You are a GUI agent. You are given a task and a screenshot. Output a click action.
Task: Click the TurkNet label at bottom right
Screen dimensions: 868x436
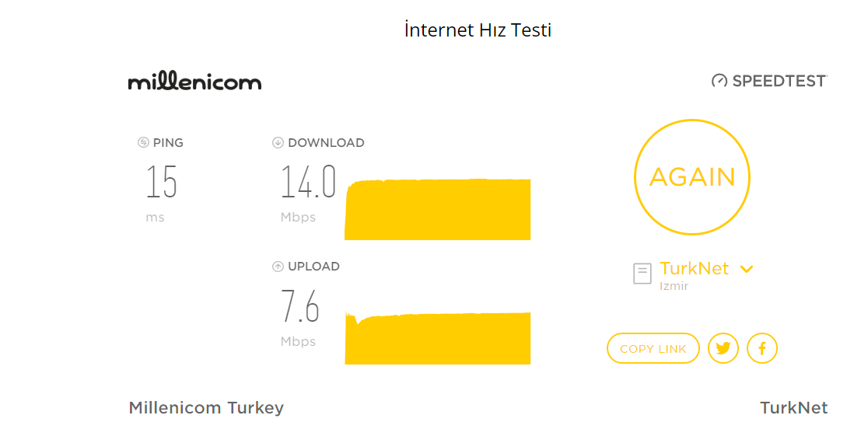pyautogui.click(x=794, y=408)
